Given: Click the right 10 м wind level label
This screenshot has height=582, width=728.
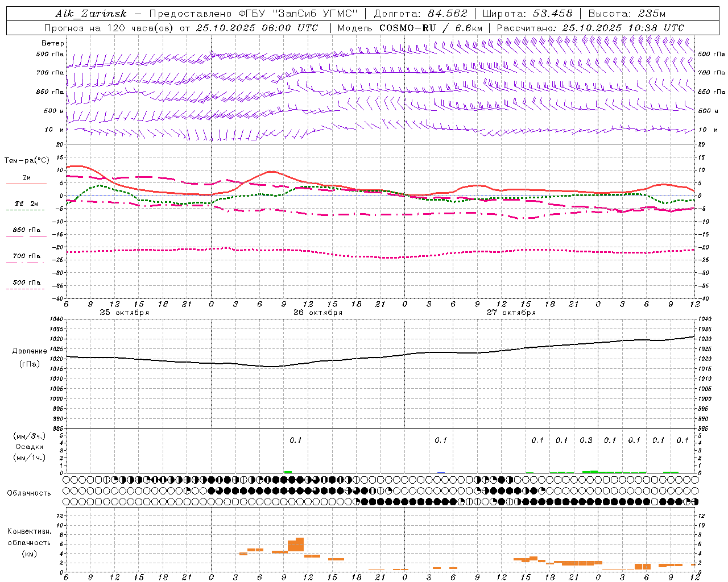Looking at the screenshot, I should (x=707, y=130).
